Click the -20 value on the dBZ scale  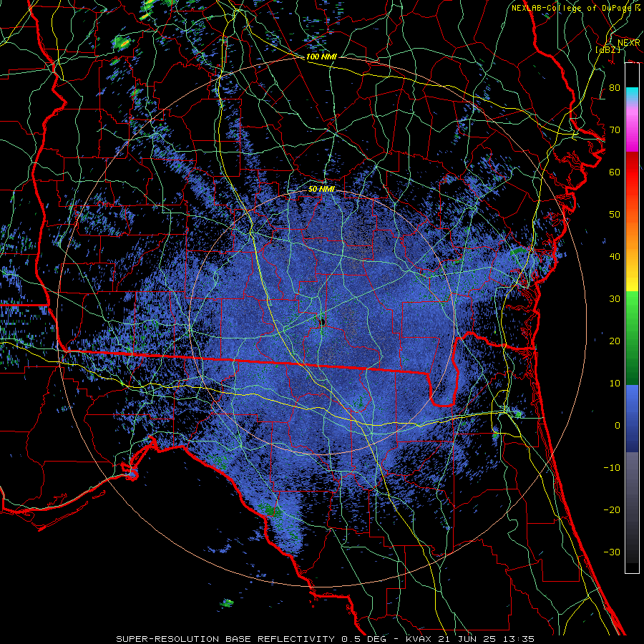pyautogui.click(x=612, y=509)
